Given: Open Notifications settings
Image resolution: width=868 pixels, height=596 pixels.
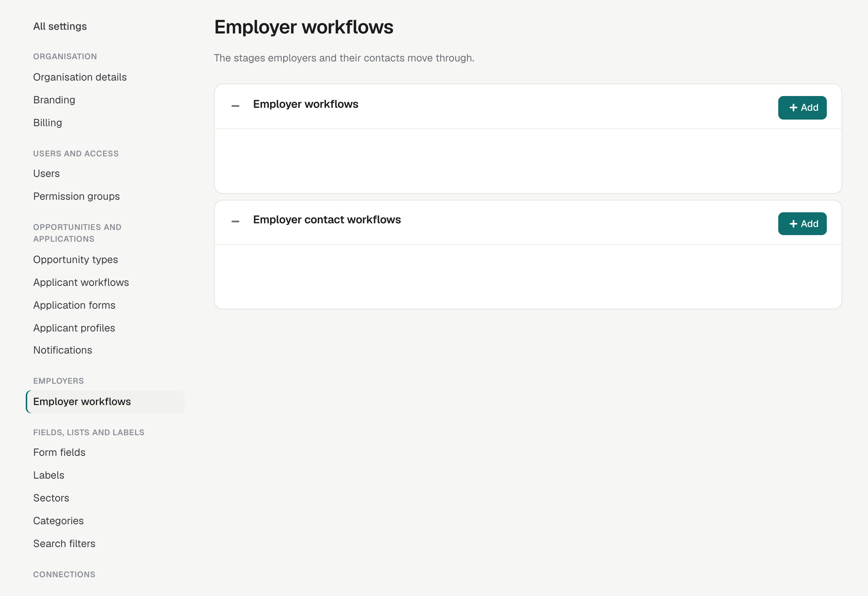Looking at the screenshot, I should click(x=63, y=350).
